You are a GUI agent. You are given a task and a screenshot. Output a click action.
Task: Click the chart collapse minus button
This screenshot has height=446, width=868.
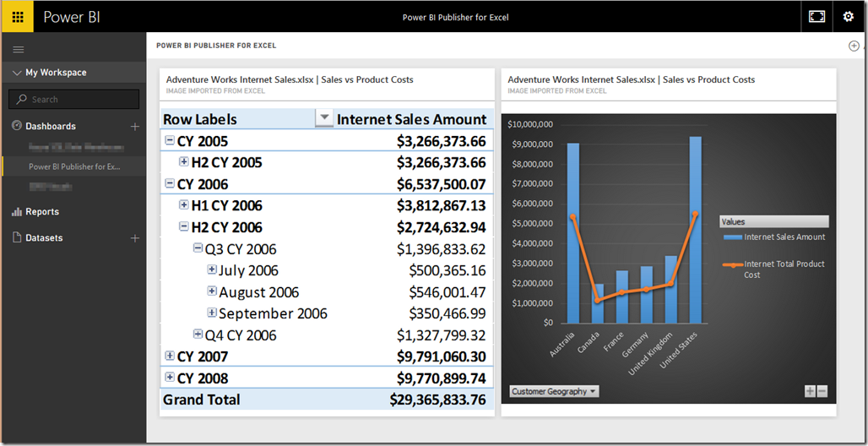tap(822, 392)
